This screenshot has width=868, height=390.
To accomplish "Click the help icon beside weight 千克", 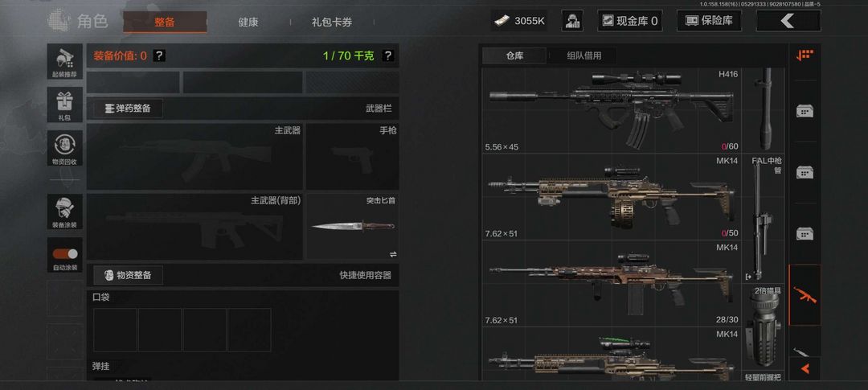I will tap(388, 55).
